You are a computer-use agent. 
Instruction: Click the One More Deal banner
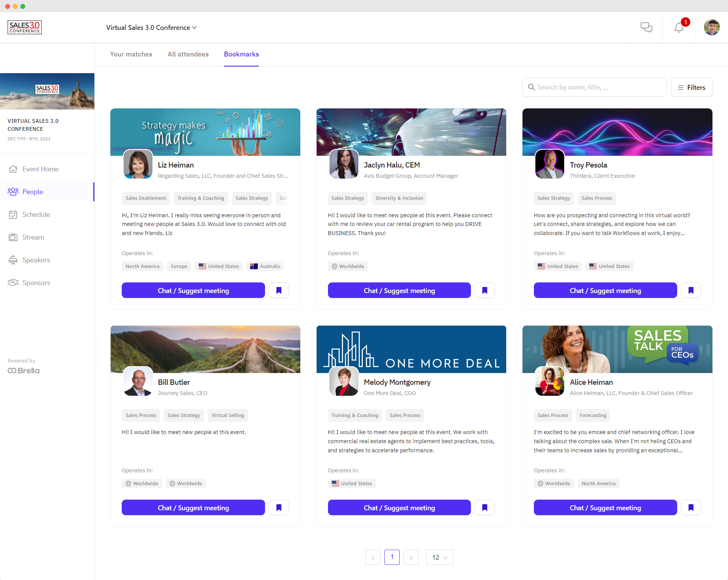tap(411, 349)
